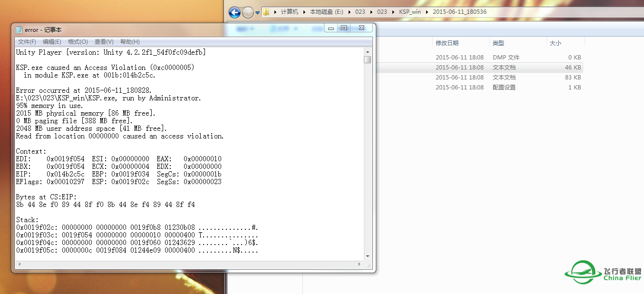The image size is (644, 294).
Task: Click the Unity Player version line in Notepad
Action: [x=111, y=52]
